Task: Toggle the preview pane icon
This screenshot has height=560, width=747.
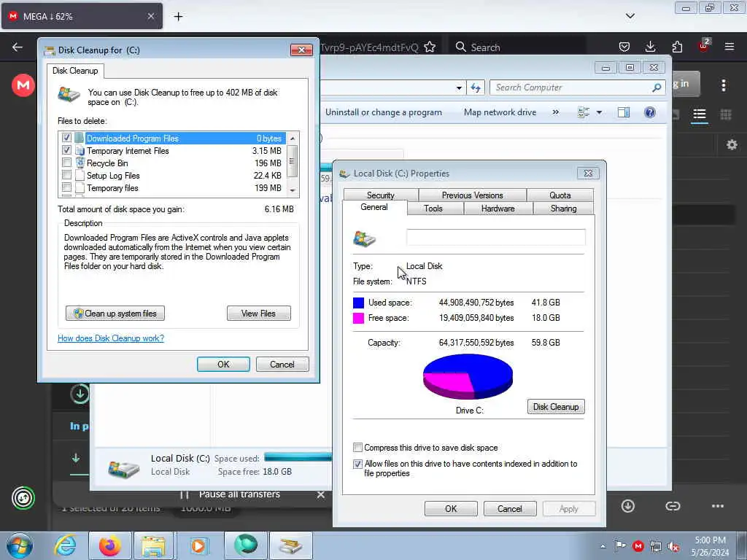Action: (624, 112)
